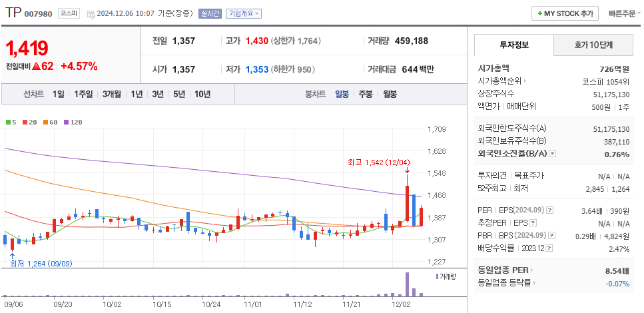Click the 동일업종 PER value 8.54배

[617, 270]
